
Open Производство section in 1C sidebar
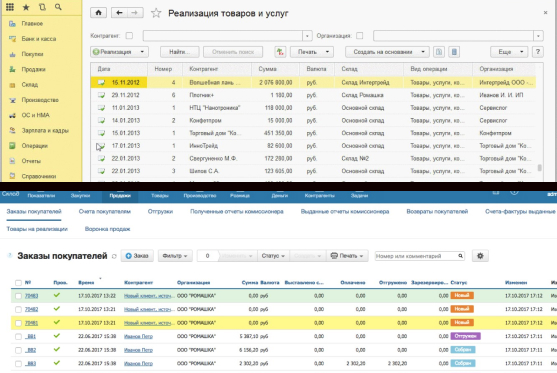pyautogui.click(x=40, y=100)
